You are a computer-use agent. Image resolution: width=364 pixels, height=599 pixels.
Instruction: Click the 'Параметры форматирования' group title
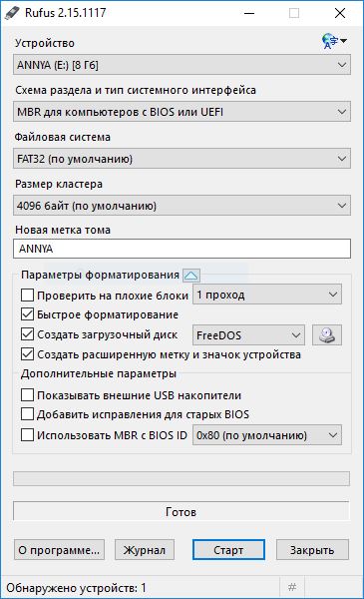coord(101,275)
